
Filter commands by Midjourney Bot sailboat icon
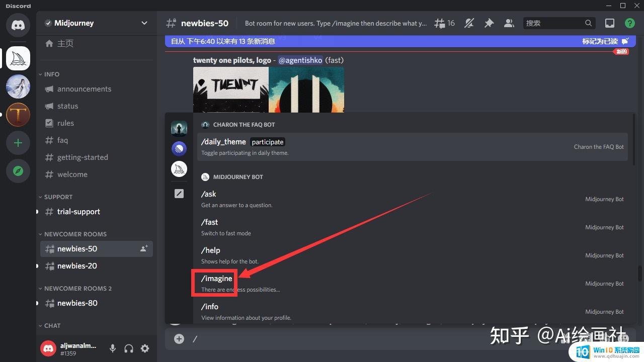coord(179,169)
